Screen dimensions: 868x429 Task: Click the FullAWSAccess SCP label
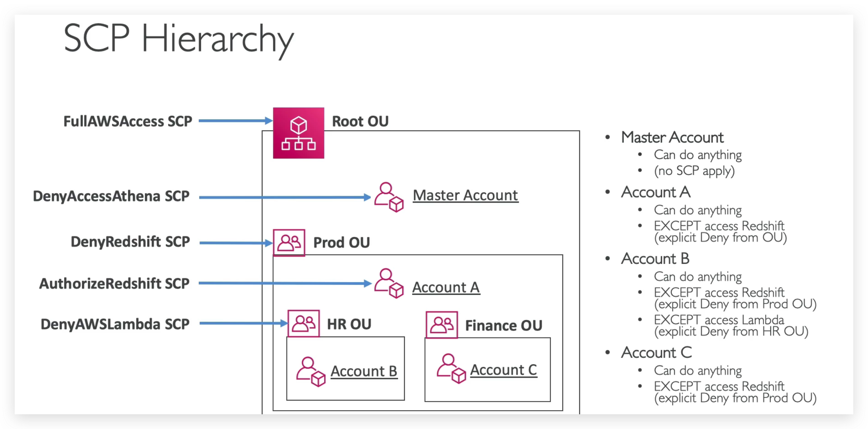click(128, 121)
